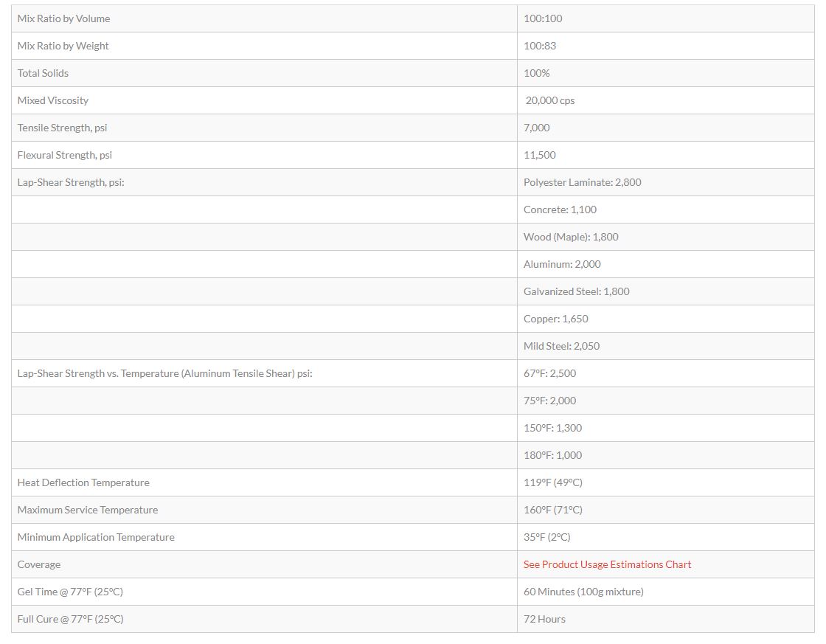Click the Polyester Laminate: 2,800 cell
826x644 pixels.
(582, 182)
